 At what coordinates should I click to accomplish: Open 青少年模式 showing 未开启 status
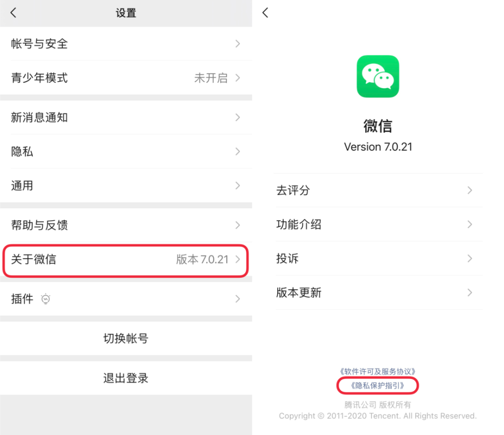(x=126, y=78)
